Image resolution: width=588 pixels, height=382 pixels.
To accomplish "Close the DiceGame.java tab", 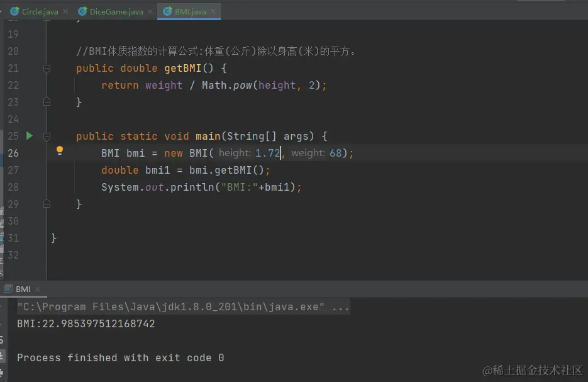I will coord(150,11).
